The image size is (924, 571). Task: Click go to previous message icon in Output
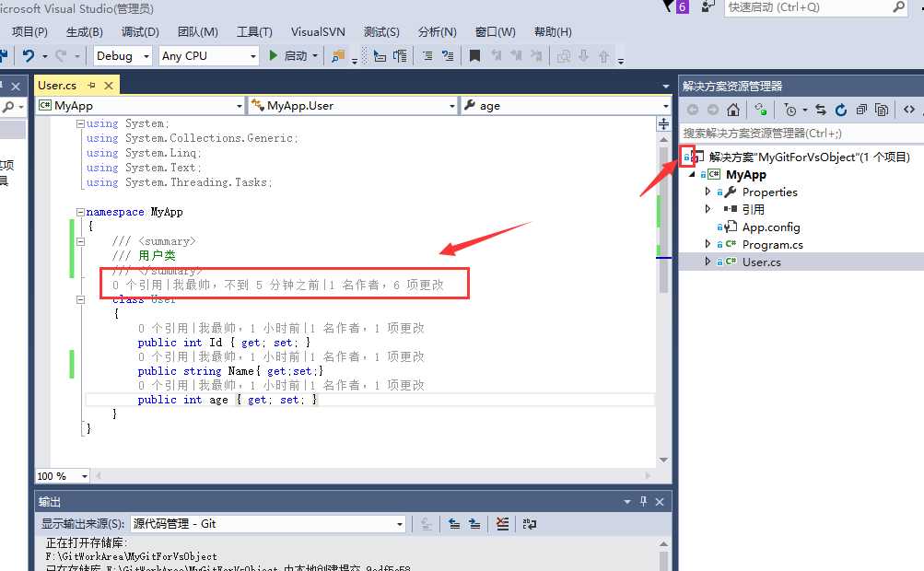[x=454, y=523]
